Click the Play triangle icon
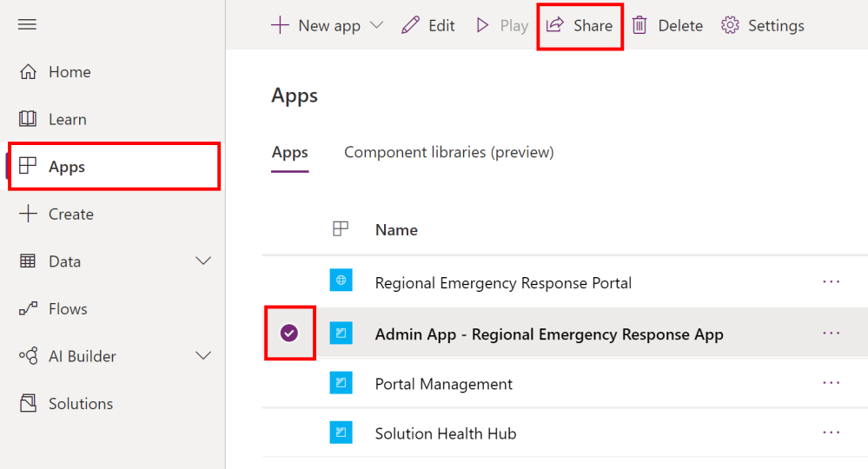The width and height of the screenshot is (868, 469). coord(483,25)
